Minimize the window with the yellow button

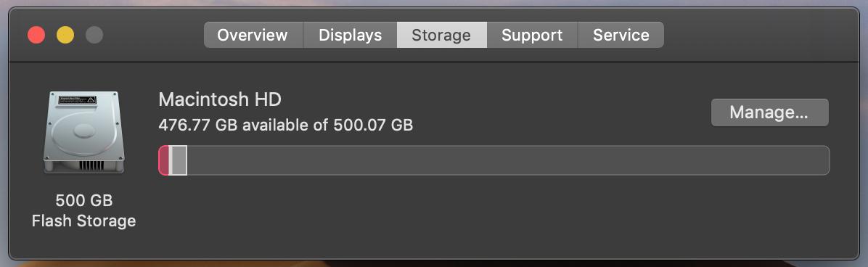coord(65,36)
